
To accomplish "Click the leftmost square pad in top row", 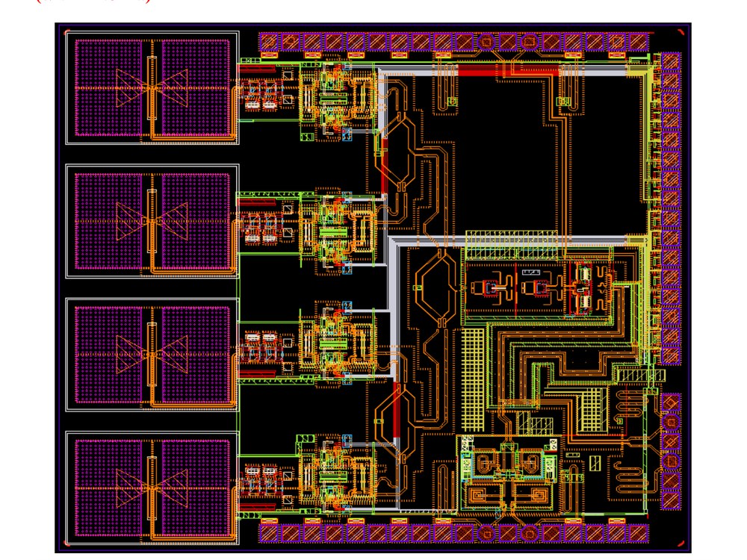I will [269, 42].
